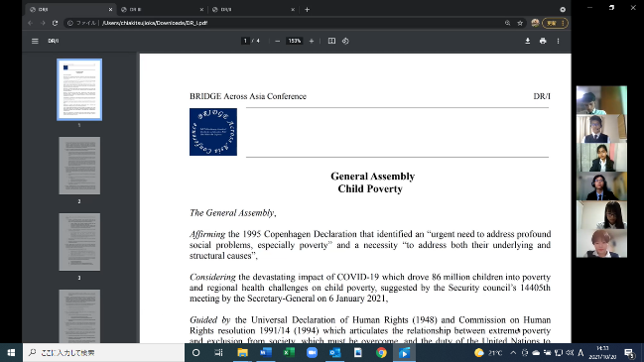
Task: Click 'The General Assembly,' italic text
Action: click(232, 212)
